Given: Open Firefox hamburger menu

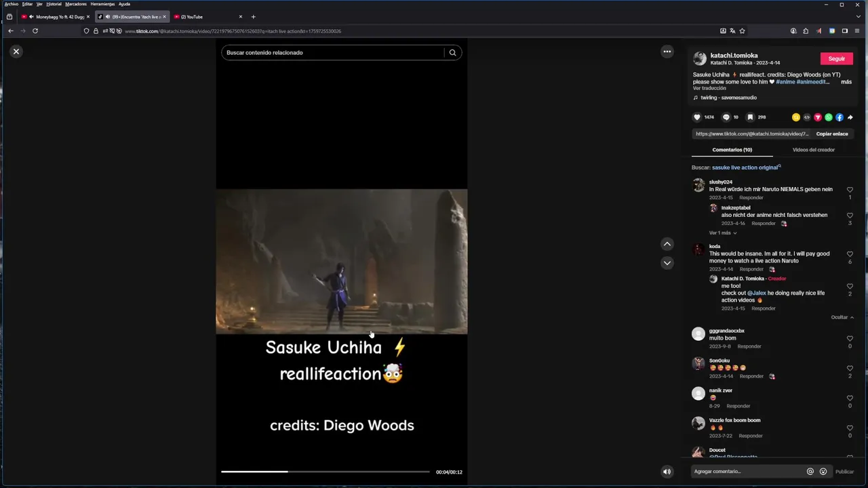Looking at the screenshot, I should pos(857,30).
